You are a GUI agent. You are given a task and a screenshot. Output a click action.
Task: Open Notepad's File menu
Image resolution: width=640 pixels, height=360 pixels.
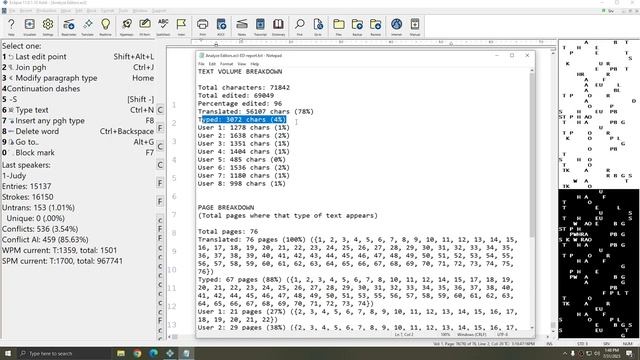coord(201,64)
